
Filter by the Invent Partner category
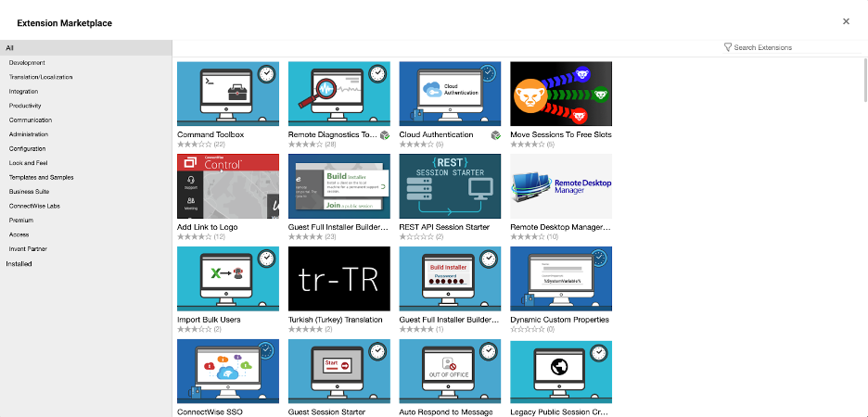[x=28, y=249]
